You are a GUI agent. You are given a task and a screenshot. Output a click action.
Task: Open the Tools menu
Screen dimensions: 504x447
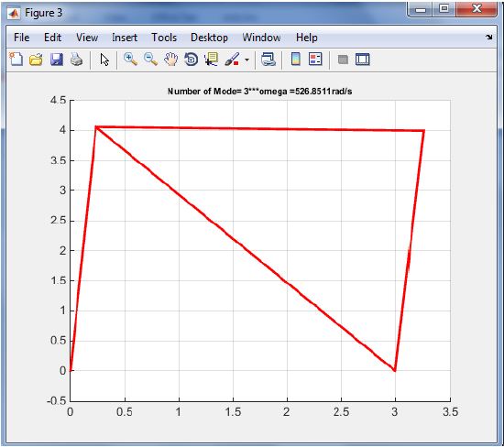[x=164, y=38]
